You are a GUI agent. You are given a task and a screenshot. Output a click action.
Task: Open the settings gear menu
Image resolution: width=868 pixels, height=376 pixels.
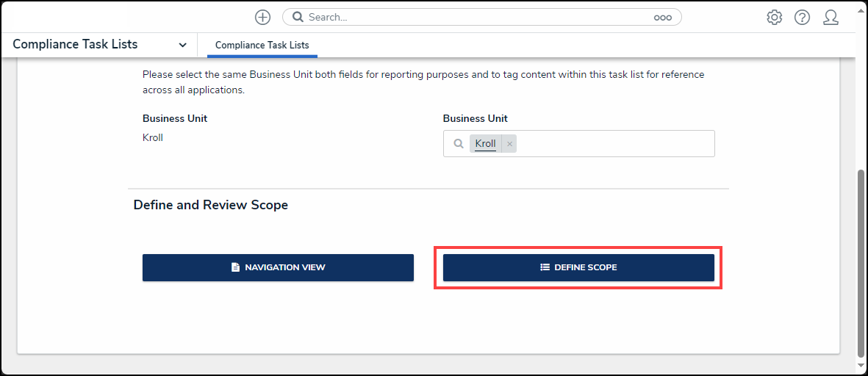coord(774,18)
